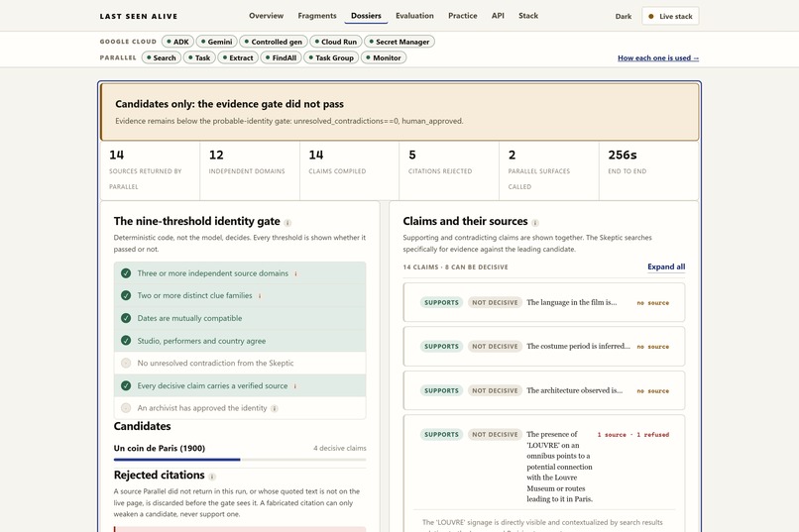Go to the Fragments tab
799x532 pixels.
point(317,16)
